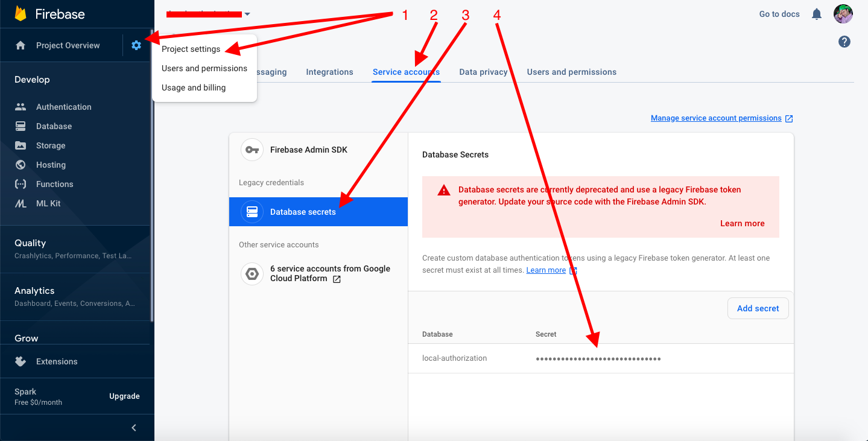This screenshot has height=441, width=868.
Task: Click the inline Learn more link
Action: [546, 270]
